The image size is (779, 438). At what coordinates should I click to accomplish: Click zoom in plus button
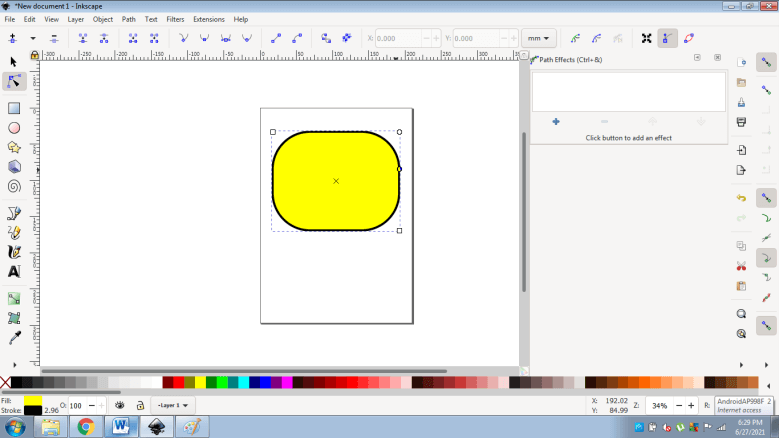click(691, 406)
